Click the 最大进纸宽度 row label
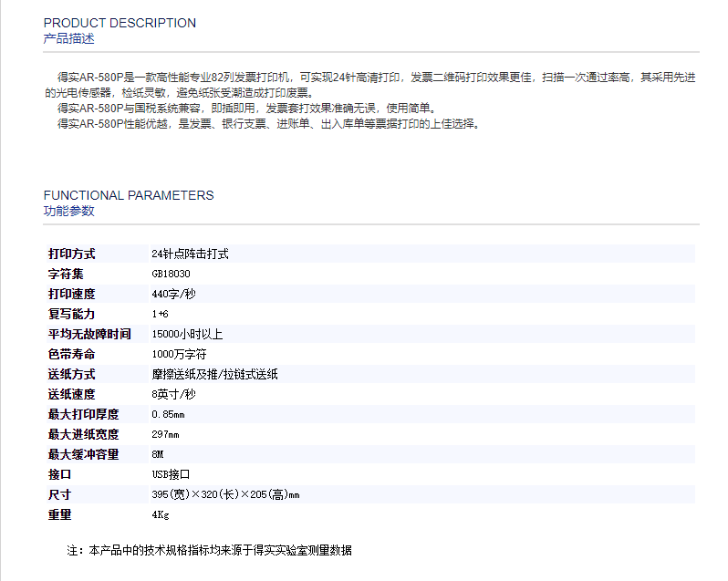 point(83,434)
